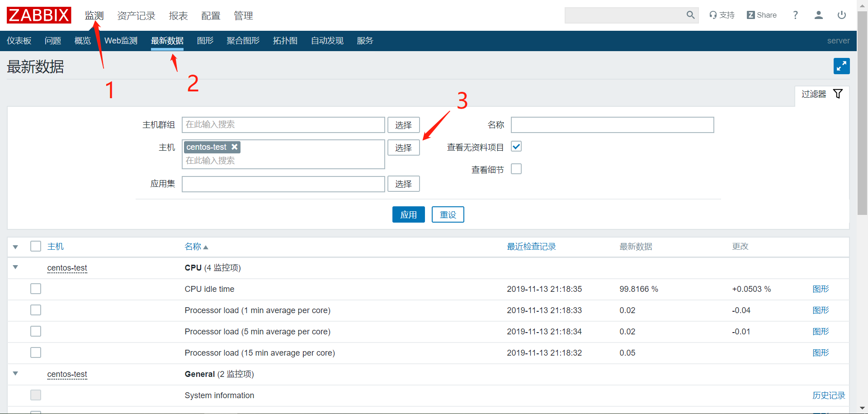The image size is (868, 414).
Task: Click 选择 button for 应用集
Action: (x=403, y=184)
